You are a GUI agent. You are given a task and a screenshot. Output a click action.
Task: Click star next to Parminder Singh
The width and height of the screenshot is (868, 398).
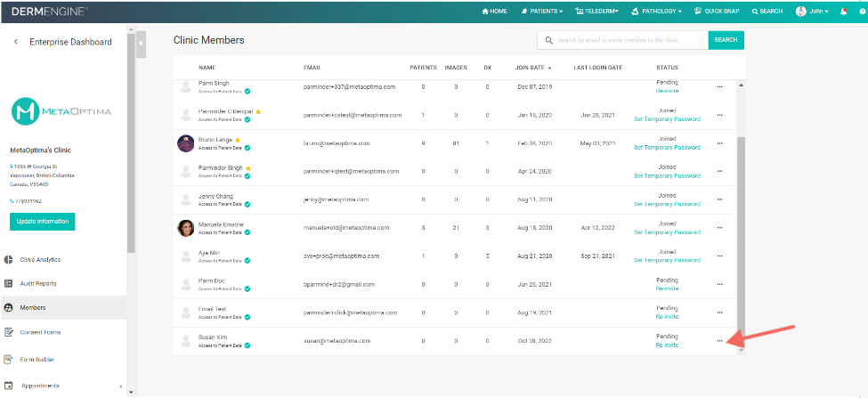[x=248, y=168]
